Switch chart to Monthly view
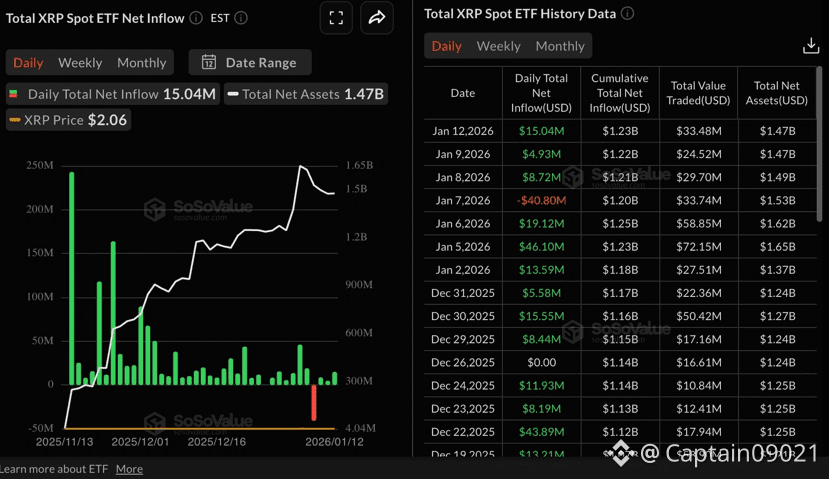 (141, 62)
